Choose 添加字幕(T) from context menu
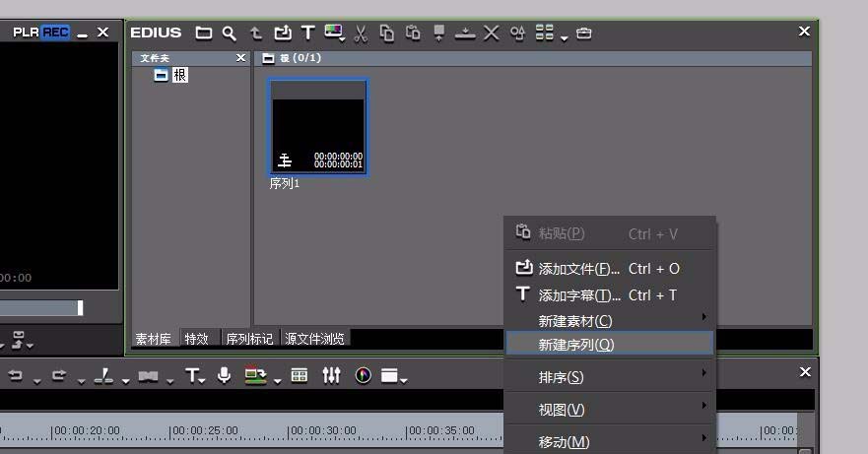 pos(610,295)
